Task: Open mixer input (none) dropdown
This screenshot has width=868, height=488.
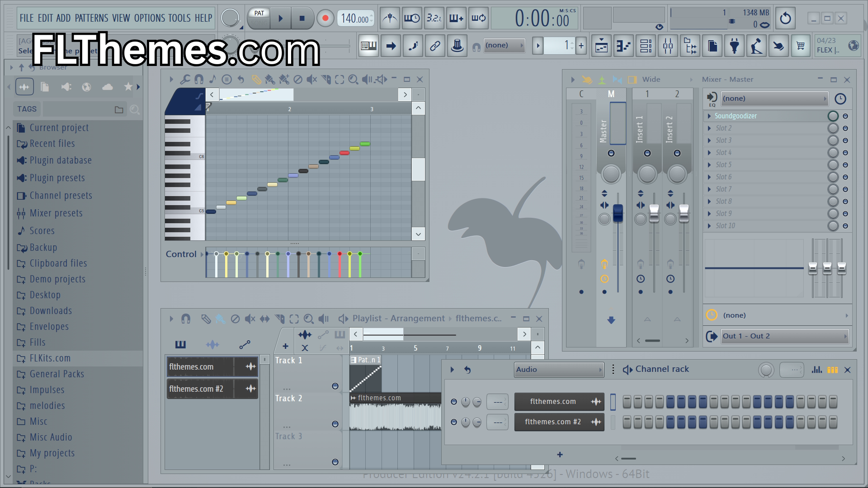Action: pyautogui.click(x=774, y=99)
